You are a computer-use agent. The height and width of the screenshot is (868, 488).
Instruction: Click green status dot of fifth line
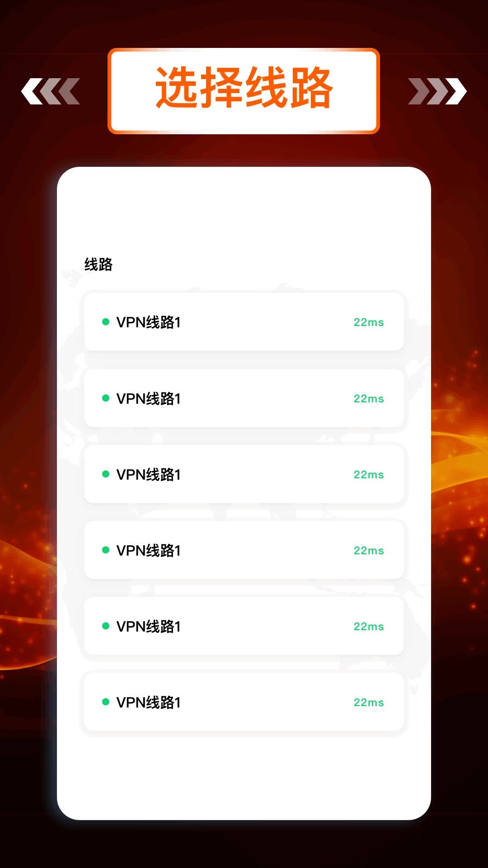point(106,626)
